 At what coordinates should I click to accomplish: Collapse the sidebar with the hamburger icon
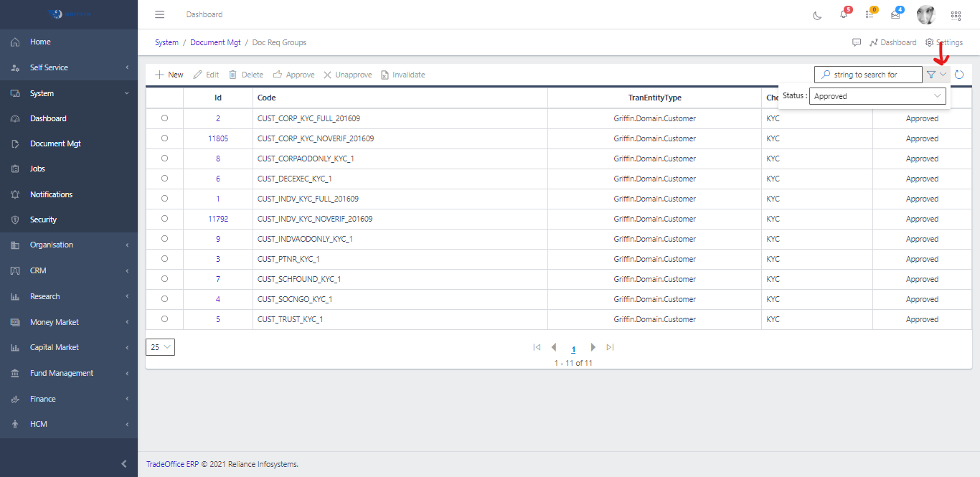(x=159, y=14)
